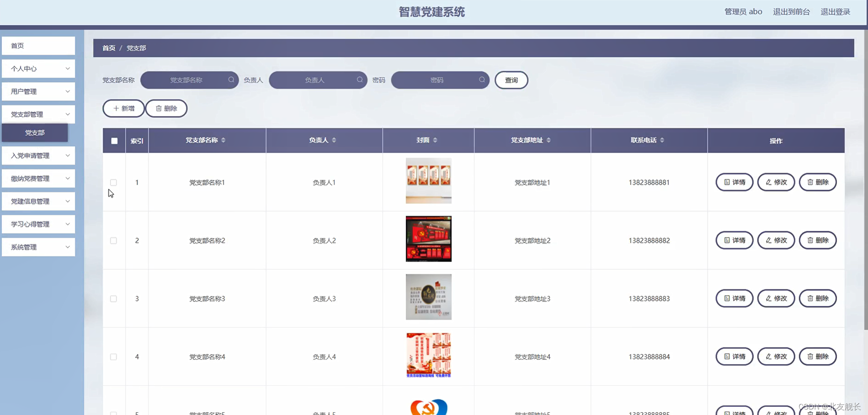Image resolution: width=868 pixels, height=415 pixels.
Task: Check the checkbox for row 2
Action: point(113,240)
